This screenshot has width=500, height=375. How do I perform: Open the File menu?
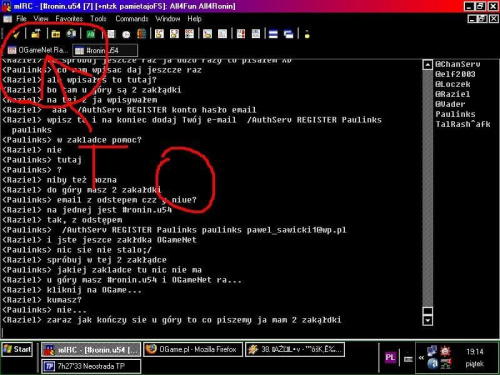[x=21, y=19]
